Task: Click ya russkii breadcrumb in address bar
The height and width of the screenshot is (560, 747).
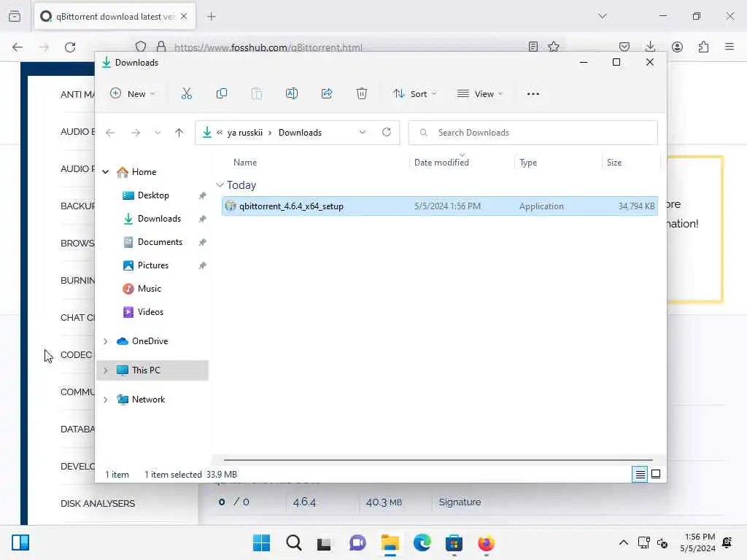Action: click(245, 133)
